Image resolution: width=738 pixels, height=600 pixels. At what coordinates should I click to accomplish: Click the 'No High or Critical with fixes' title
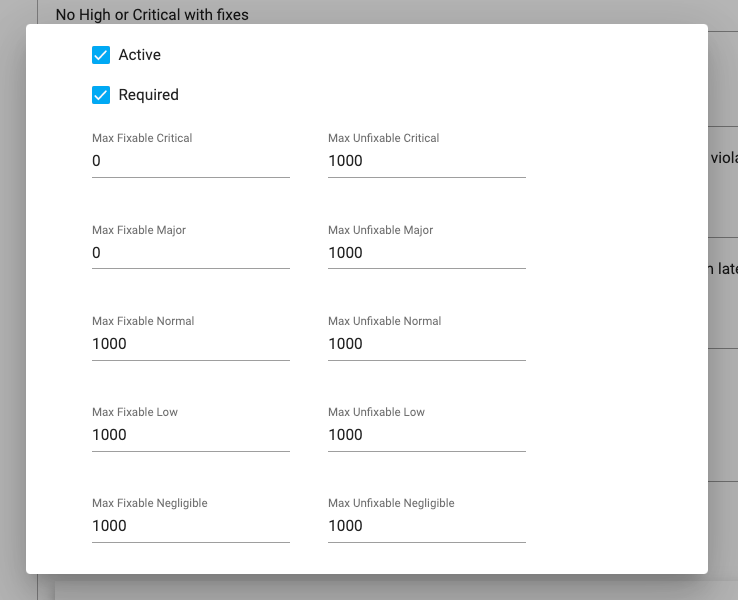coord(152,15)
